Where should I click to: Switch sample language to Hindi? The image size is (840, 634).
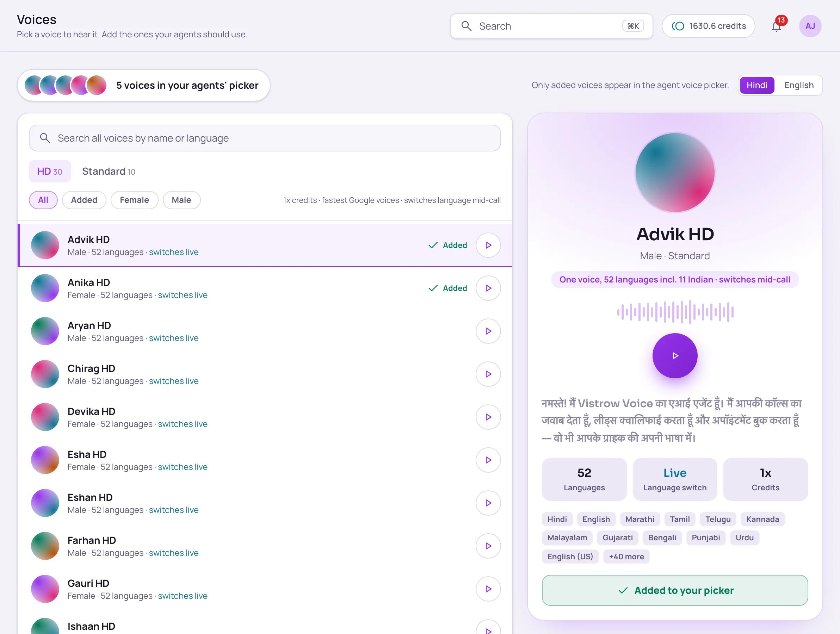pyautogui.click(x=757, y=85)
